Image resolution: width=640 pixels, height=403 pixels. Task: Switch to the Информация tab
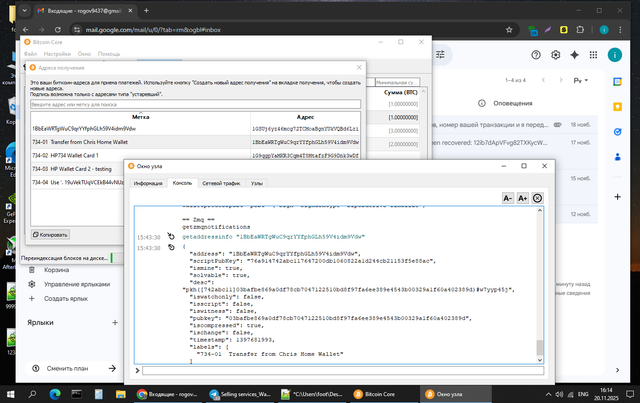[148, 183]
